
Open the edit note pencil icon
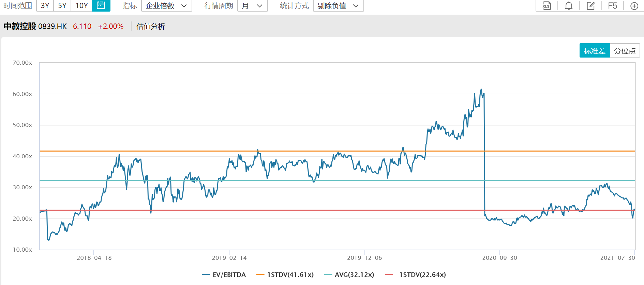[590, 6]
